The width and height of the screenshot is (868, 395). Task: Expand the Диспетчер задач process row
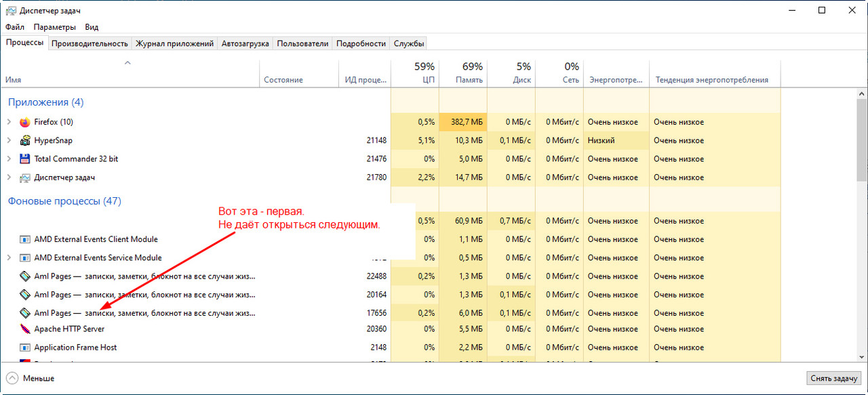point(9,178)
